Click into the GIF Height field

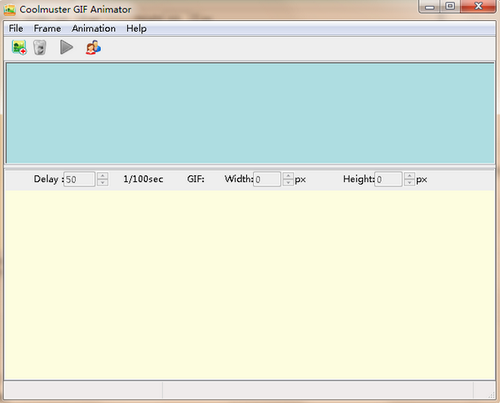[x=388, y=179]
